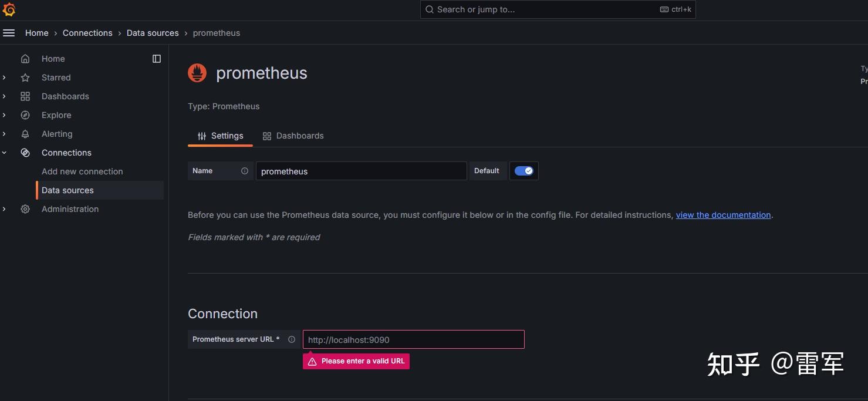
Task: Click Prometheus server URL info icon
Action: (x=292, y=339)
